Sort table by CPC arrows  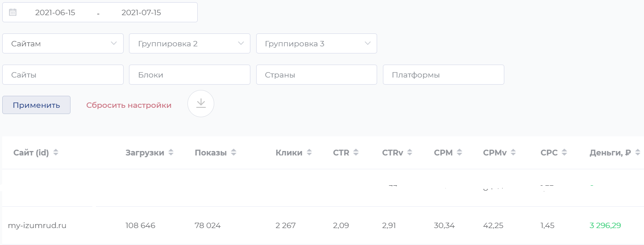pyautogui.click(x=565, y=153)
